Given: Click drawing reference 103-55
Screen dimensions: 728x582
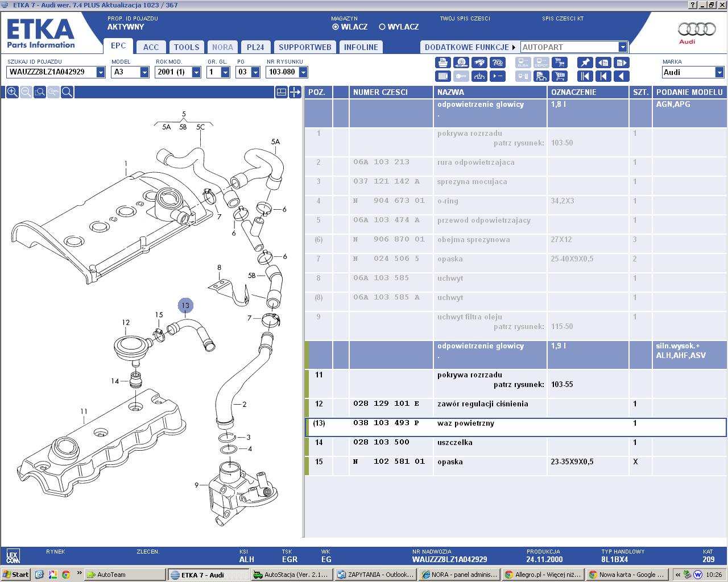Looking at the screenshot, I should tap(562, 385).
